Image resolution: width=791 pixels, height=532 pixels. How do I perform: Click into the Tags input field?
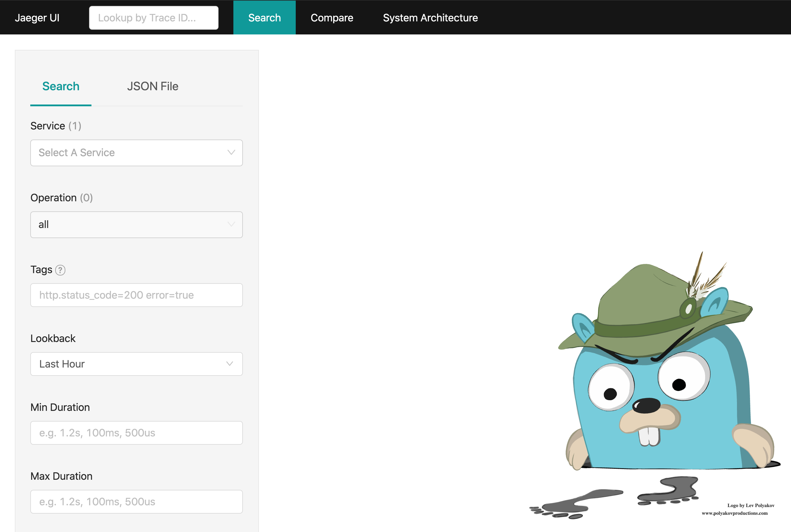136,295
